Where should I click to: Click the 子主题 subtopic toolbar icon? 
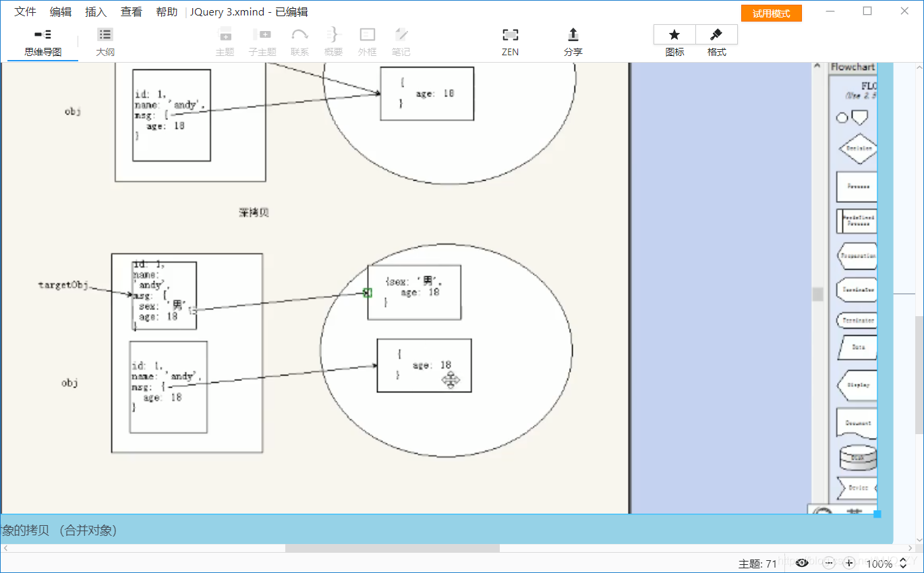[x=262, y=42]
